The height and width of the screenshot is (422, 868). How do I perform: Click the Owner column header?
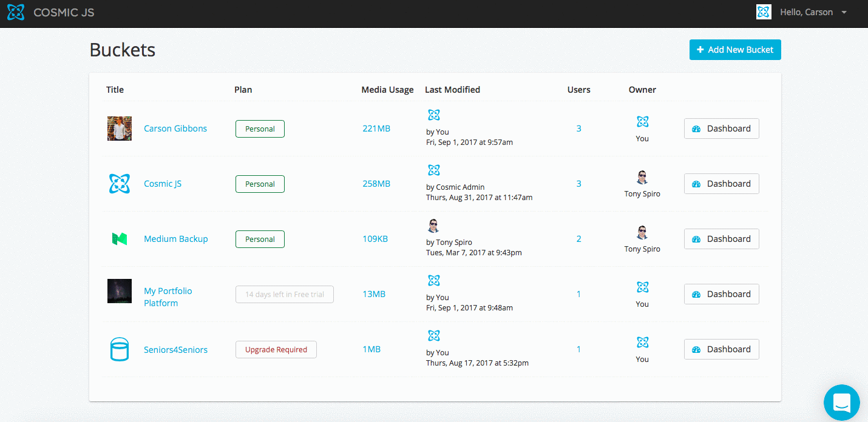[x=642, y=90]
